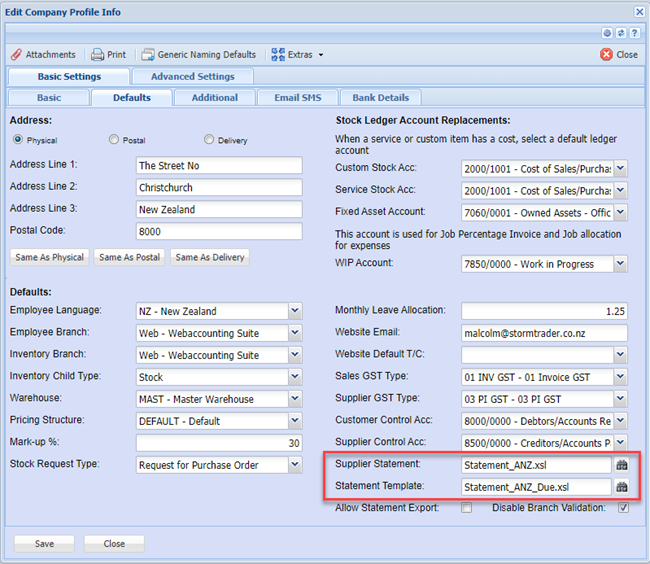Open Generic Naming Defaults
The width and height of the screenshot is (650, 564).
[x=199, y=55]
